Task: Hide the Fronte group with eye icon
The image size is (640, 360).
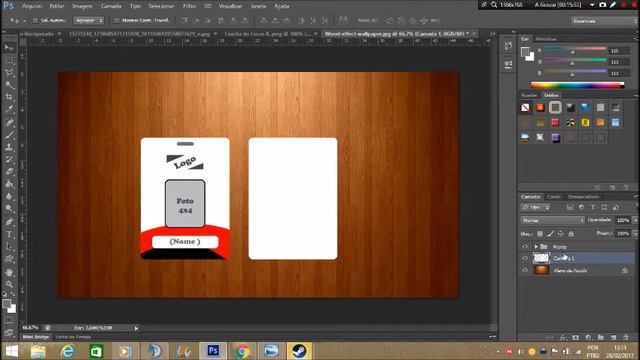Action: [525, 247]
